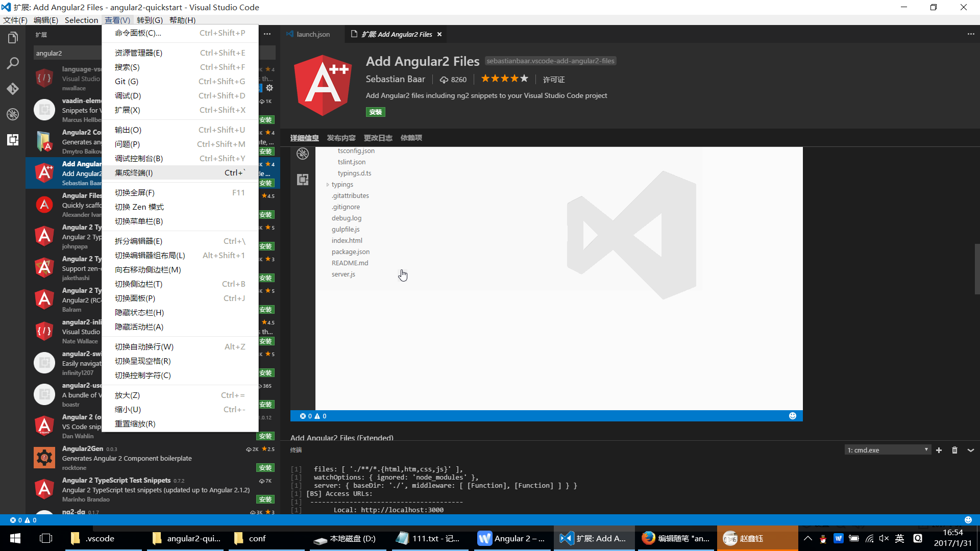Switch to Firefox taskbar window
This screenshot has height=551, width=980.
[676, 538]
